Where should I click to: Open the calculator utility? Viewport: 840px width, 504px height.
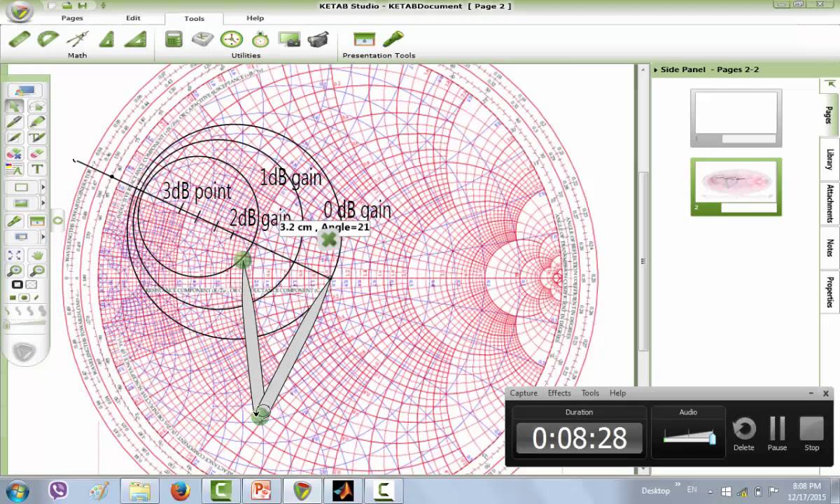coord(174,38)
